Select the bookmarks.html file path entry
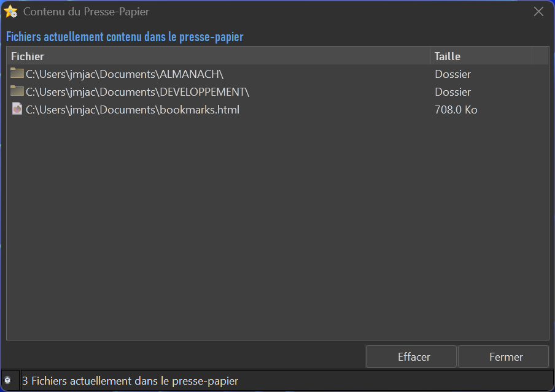Image resolution: width=555 pixels, height=392 pixels. (x=132, y=110)
